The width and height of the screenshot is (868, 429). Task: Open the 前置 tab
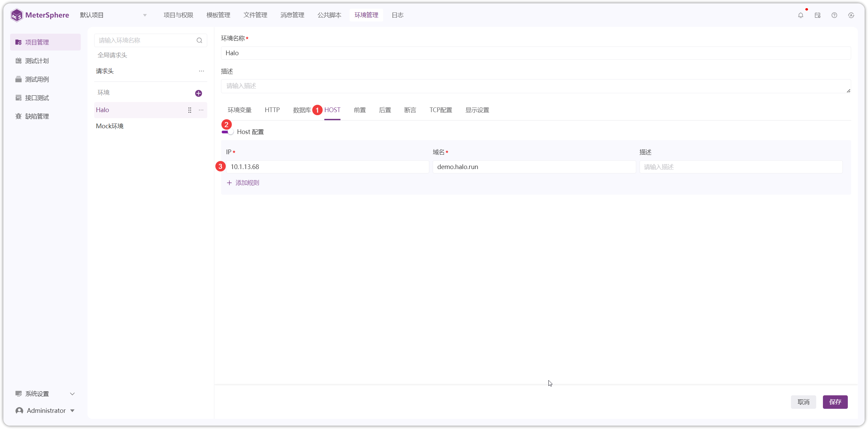[360, 110]
